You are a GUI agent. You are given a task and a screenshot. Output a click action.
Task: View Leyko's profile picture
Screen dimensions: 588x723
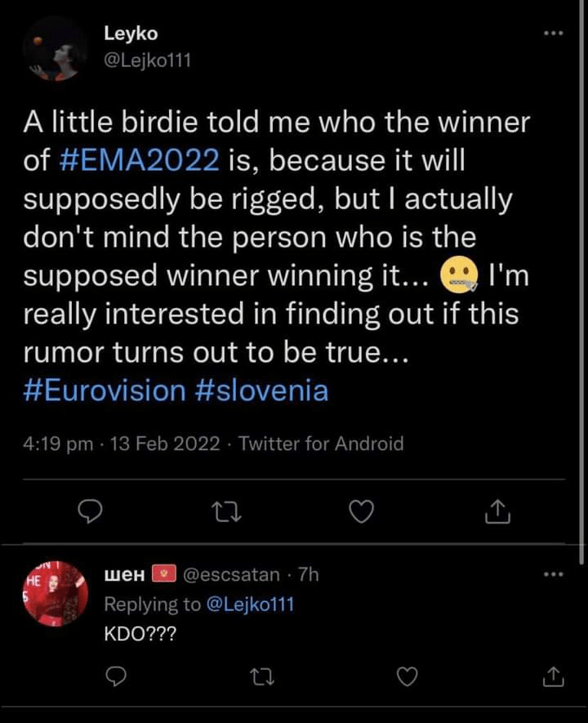click(x=55, y=49)
